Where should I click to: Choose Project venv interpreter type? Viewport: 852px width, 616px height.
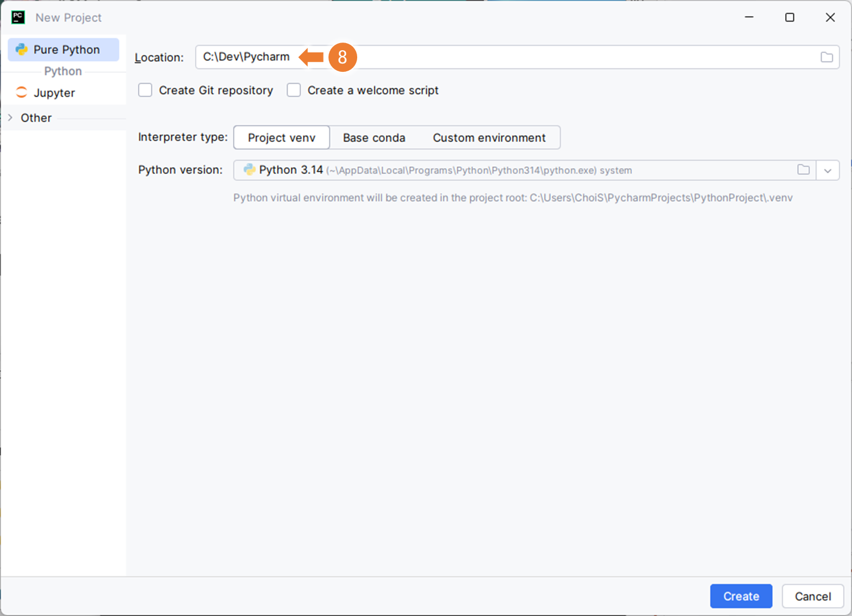[281, 138]
